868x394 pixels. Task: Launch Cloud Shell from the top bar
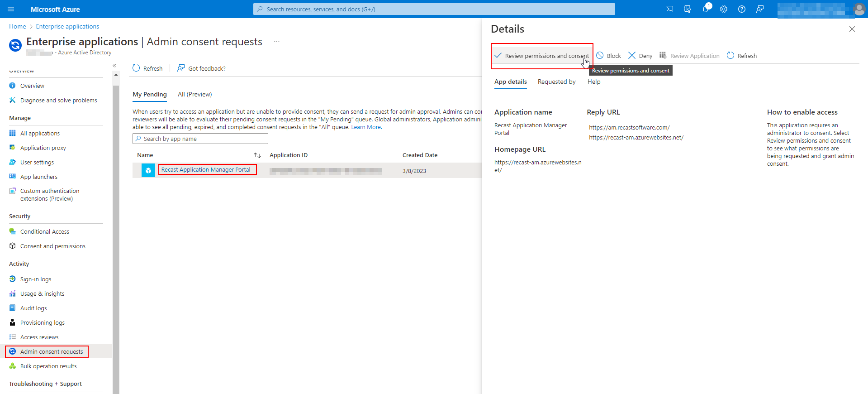tap(669, 9)
